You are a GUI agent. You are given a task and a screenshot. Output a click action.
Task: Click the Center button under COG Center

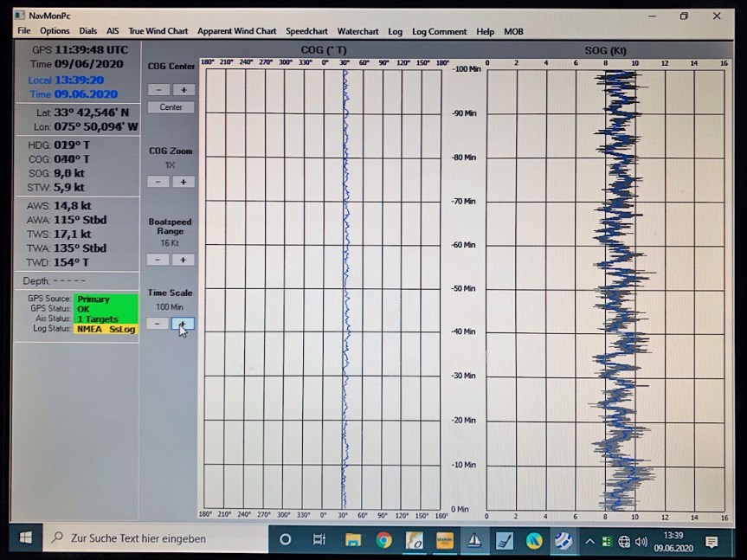coord(171,107)
